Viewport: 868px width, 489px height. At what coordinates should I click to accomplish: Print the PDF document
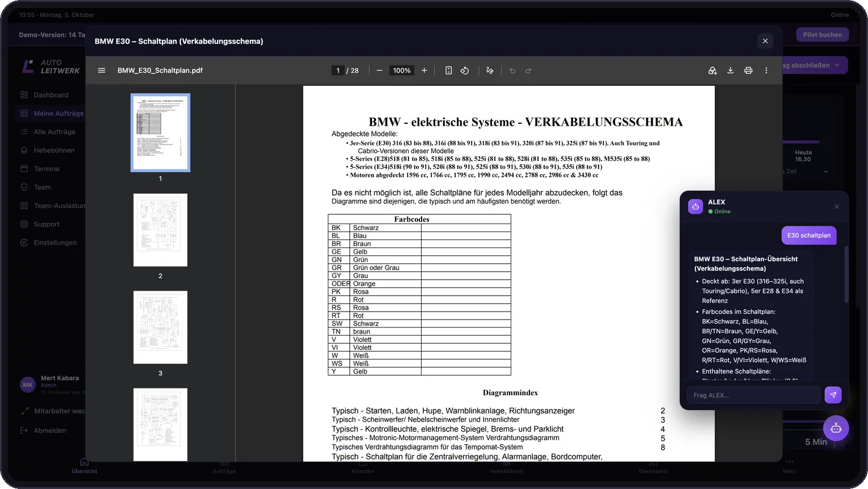coord(748,71)
